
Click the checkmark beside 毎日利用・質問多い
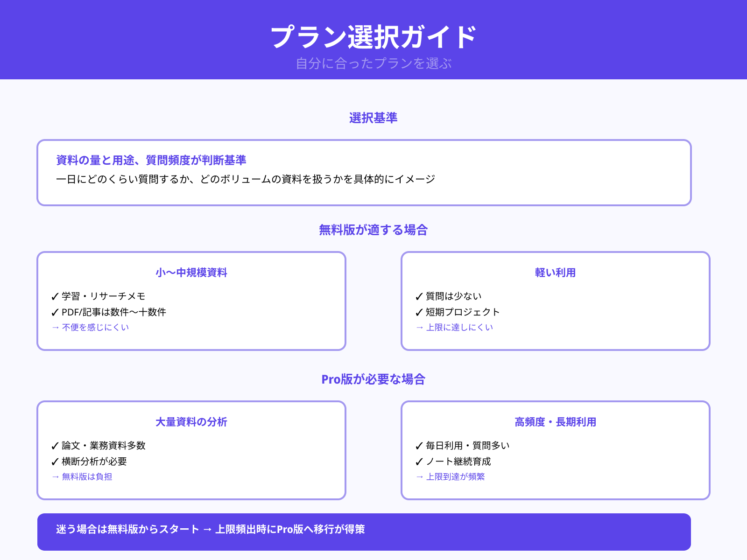(x=418, y=445)
